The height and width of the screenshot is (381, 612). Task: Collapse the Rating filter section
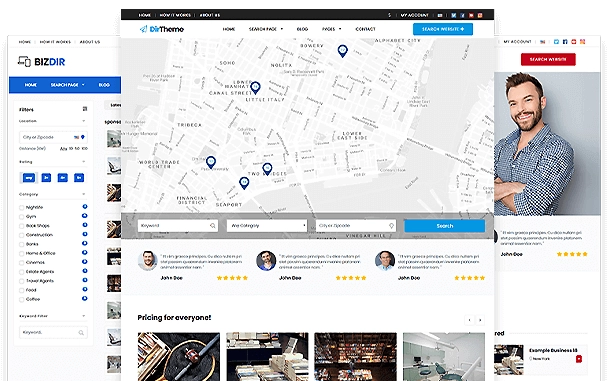pyautogui.click(x=84, y=162)
